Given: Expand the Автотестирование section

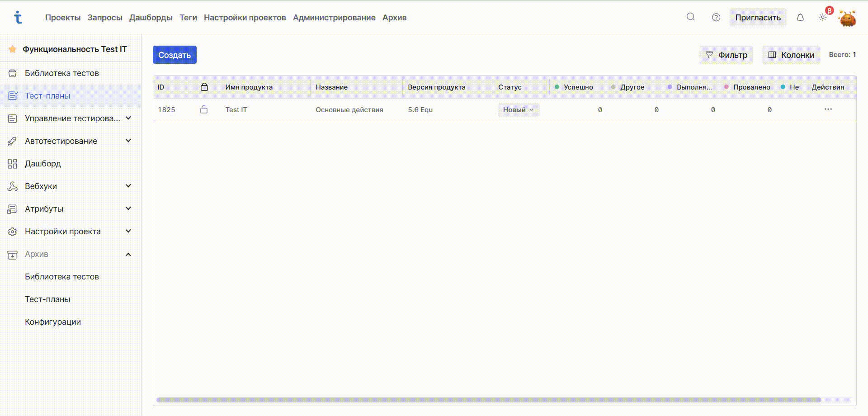Looking at the screenshot, I should (x=128, y=141).
